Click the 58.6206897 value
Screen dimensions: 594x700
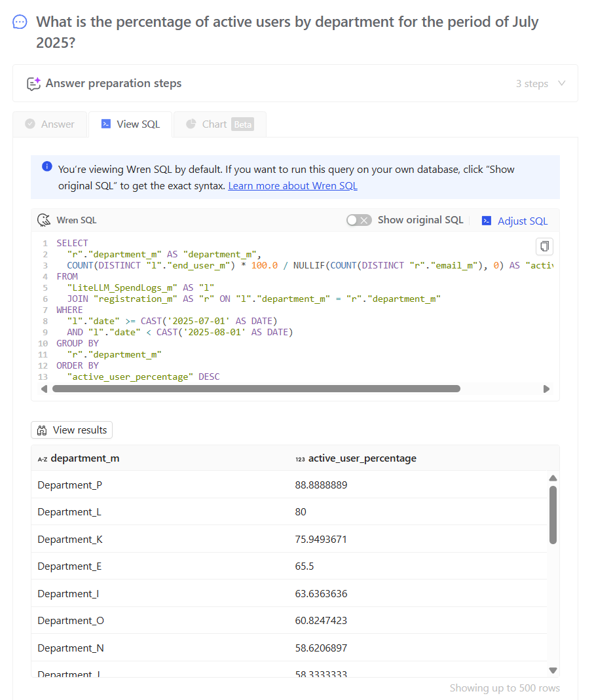tap(321, 648)
